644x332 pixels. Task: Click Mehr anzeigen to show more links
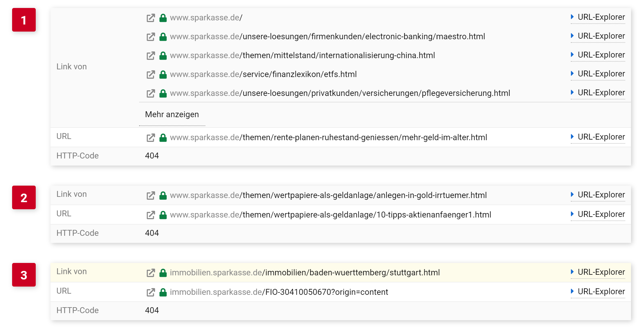tap(172, 115)
